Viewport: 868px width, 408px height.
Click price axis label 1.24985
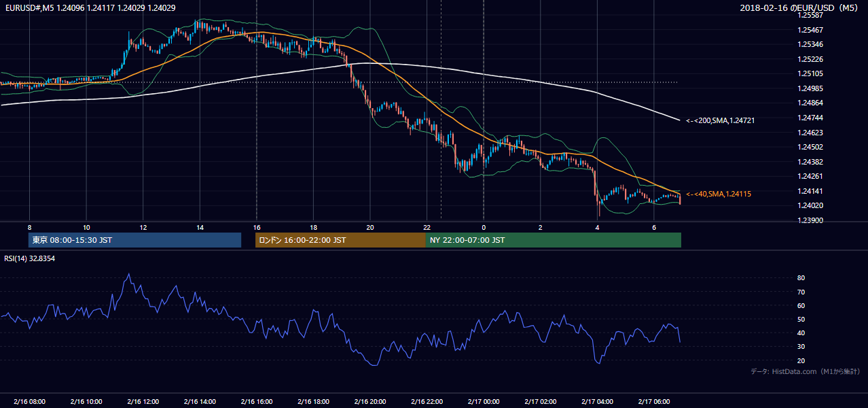click(810, 88)
